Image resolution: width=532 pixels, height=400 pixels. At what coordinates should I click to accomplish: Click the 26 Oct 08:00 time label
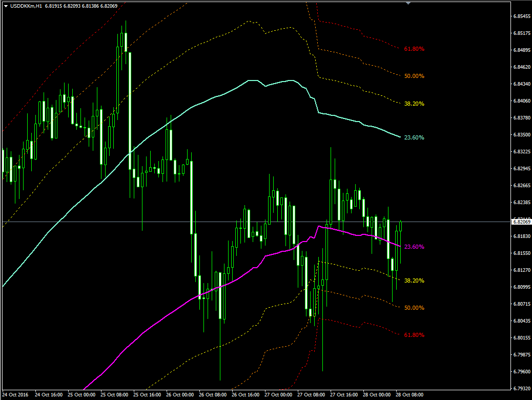(x=213, y=394)
